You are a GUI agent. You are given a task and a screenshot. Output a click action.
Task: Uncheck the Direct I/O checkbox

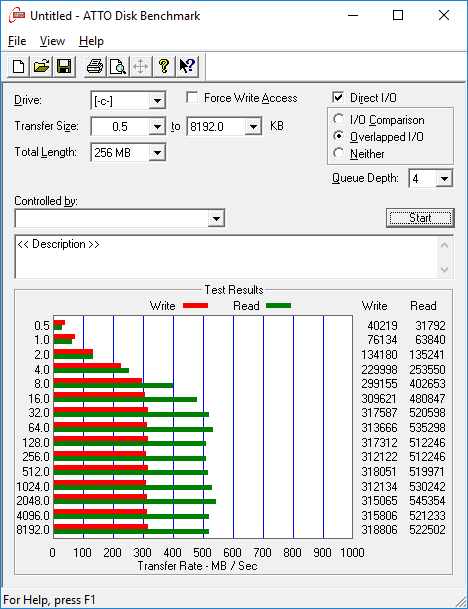pos(338,97)
